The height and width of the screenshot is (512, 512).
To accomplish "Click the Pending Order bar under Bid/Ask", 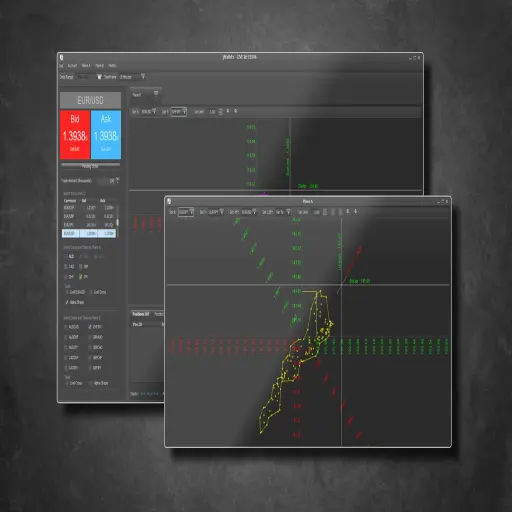I will coord(90,166).
